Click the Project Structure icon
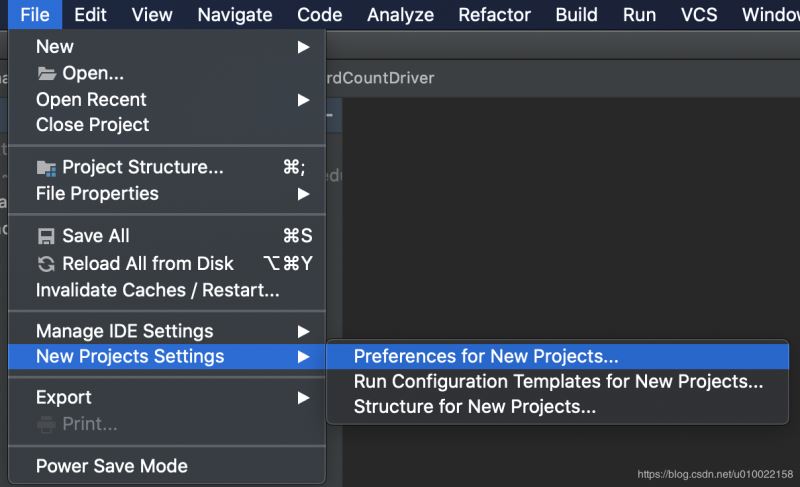This screenshot has height=487, width=800. point(46,168)
